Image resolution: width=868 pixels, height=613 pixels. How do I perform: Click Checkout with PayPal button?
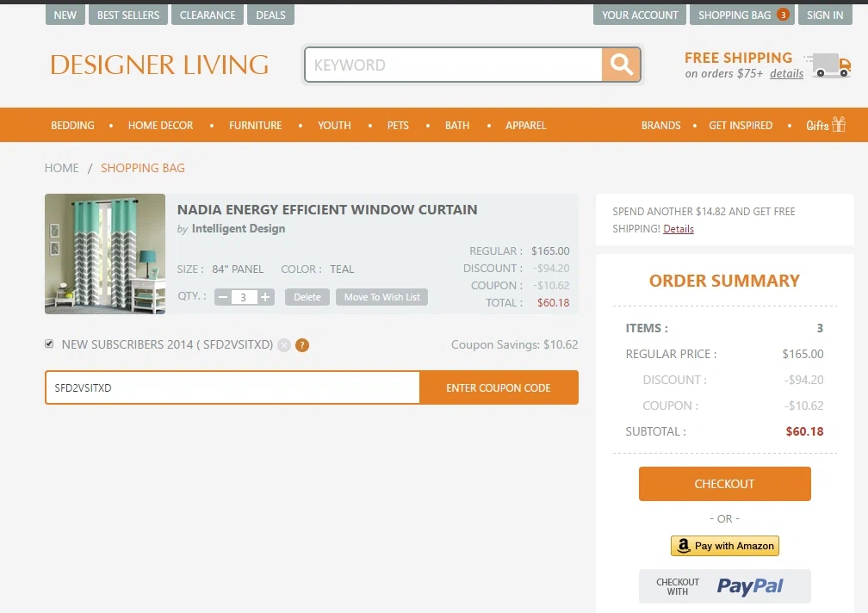tap(725, 586)
